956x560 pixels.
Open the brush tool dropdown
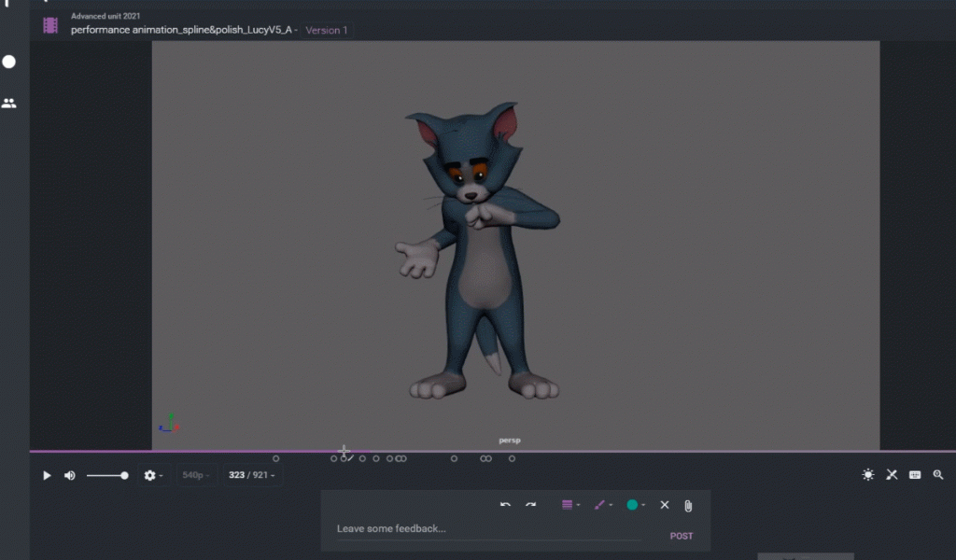(603, 505)
